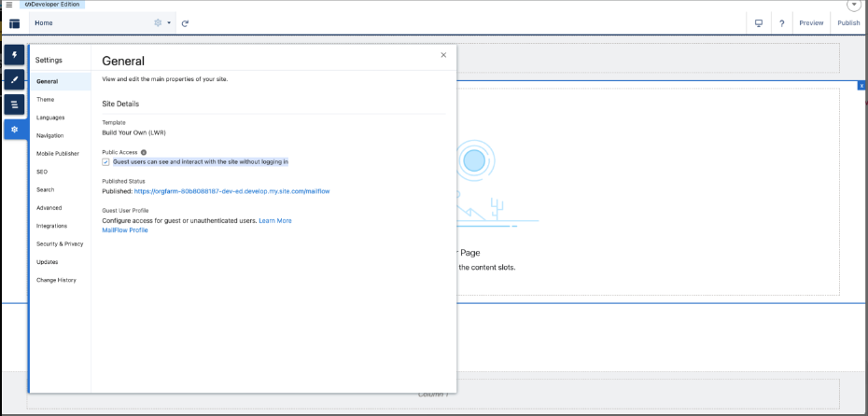
Task: Click the Build Your Own (LWR) template text
Action: tap(134, 132)
